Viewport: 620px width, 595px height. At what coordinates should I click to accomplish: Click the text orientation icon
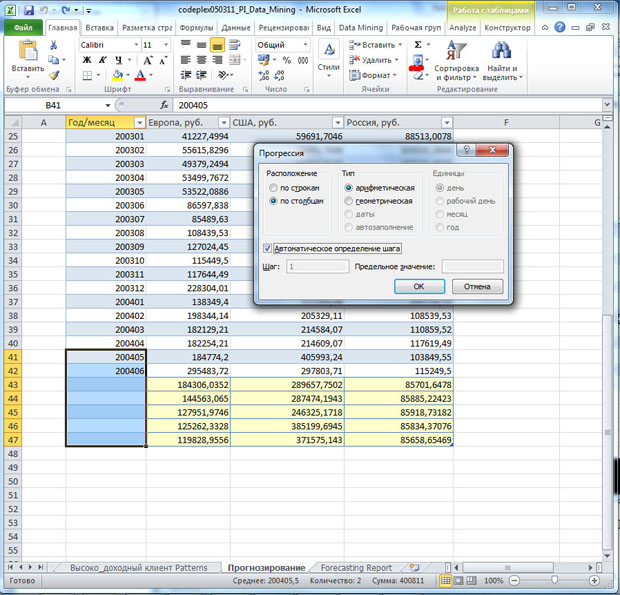(x=223, y=75)
